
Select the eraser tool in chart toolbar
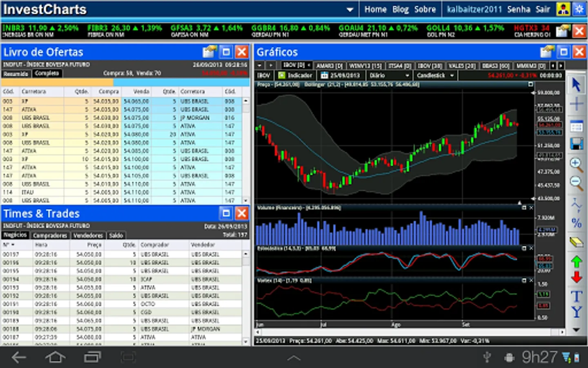coord(576,242)
